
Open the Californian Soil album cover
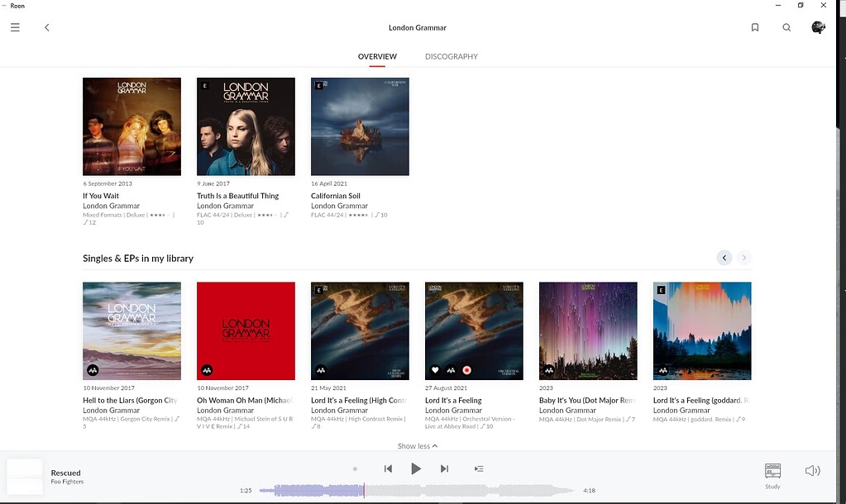[360, 126]
